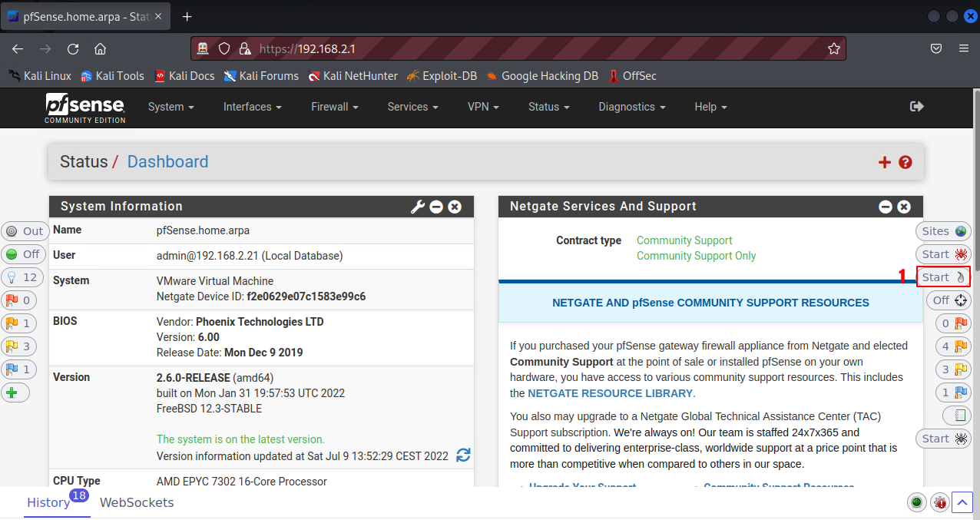The image size is (980, 520).
Task: Add a dashboard widget with the plus icon
Action: [x=885, y=162]
